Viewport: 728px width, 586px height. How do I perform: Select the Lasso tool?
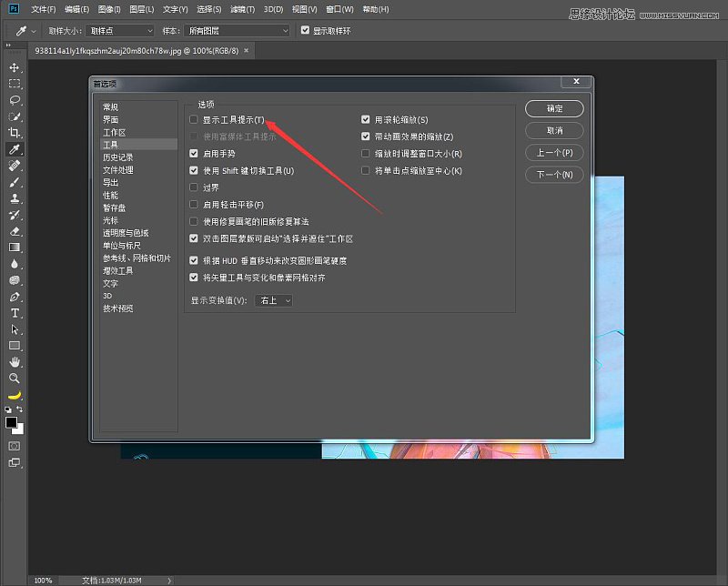point(13,101)
